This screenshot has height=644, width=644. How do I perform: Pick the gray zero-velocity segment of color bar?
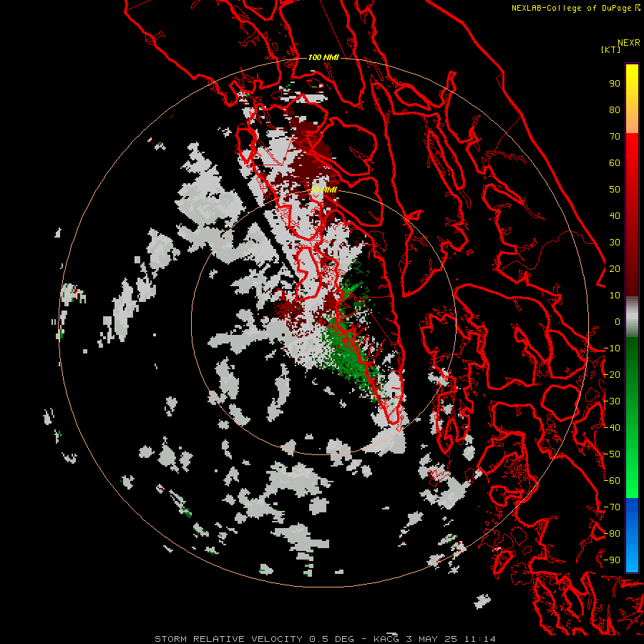pyautogui.click(x=632, y=317)
